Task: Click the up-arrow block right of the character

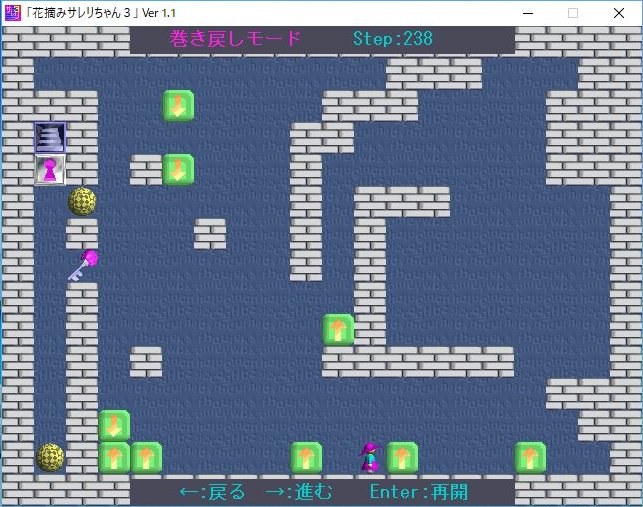Action: [402, 457]
